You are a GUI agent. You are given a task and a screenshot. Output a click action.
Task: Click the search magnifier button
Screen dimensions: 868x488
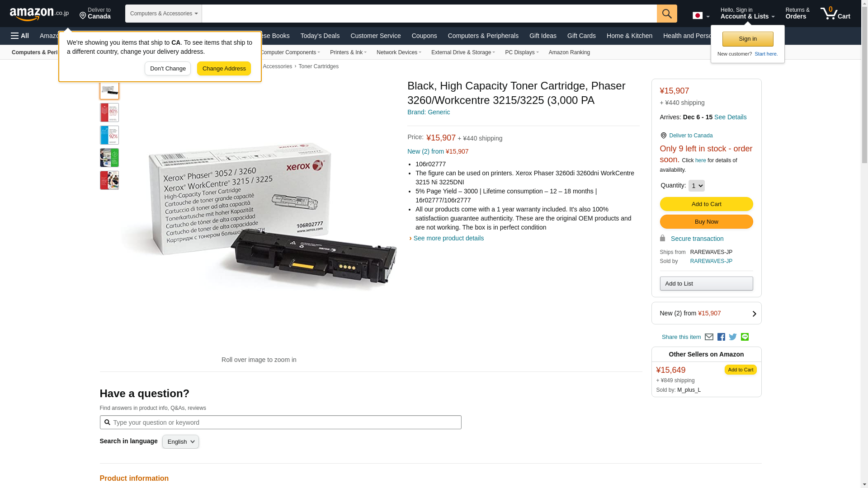pyautogui.click(x=667, y=14)
